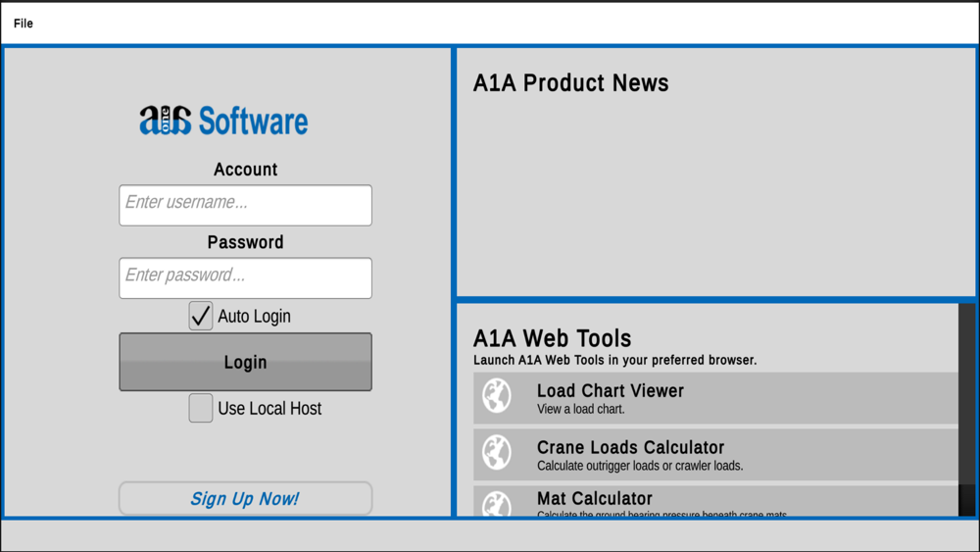Click the Login button
This screenshot has height=552, width=980.
coord(246,362)
